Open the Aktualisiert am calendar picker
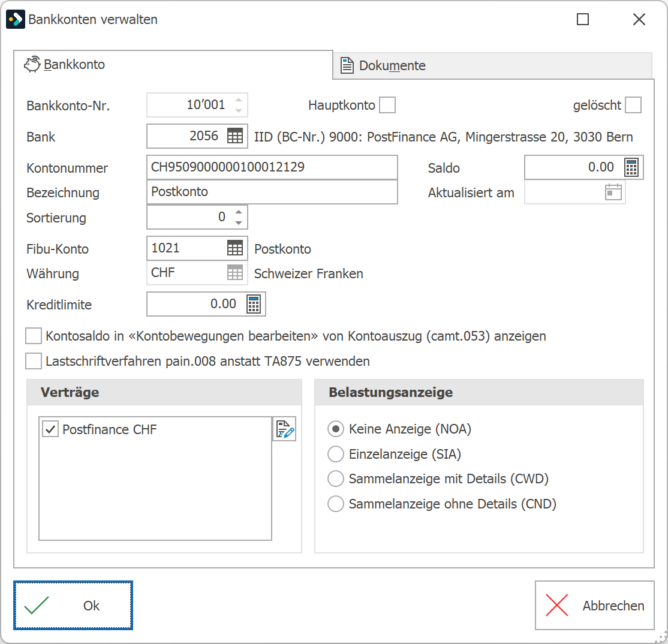This screenshot has width=668, height=644. click(613, 192)
